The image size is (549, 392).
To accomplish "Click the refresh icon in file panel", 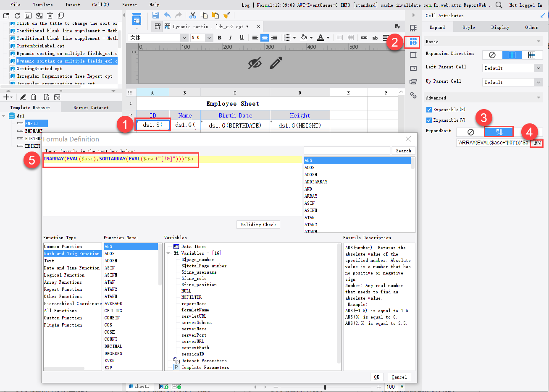I will coord(17,16).
